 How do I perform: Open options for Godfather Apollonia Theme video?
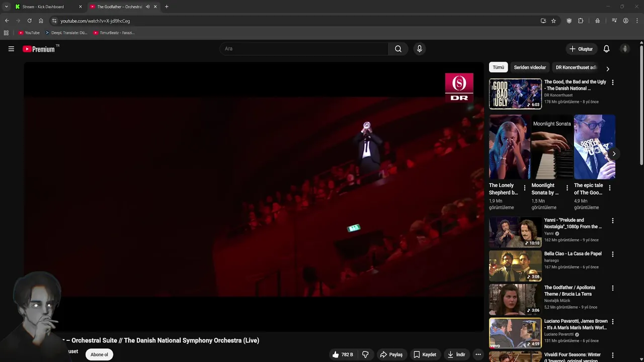[x=612, y=288]
